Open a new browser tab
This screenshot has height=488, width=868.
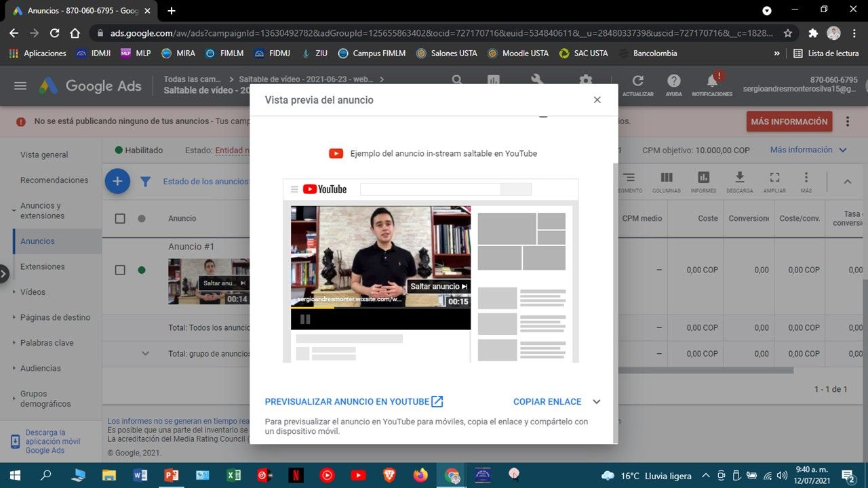point(172,11)
